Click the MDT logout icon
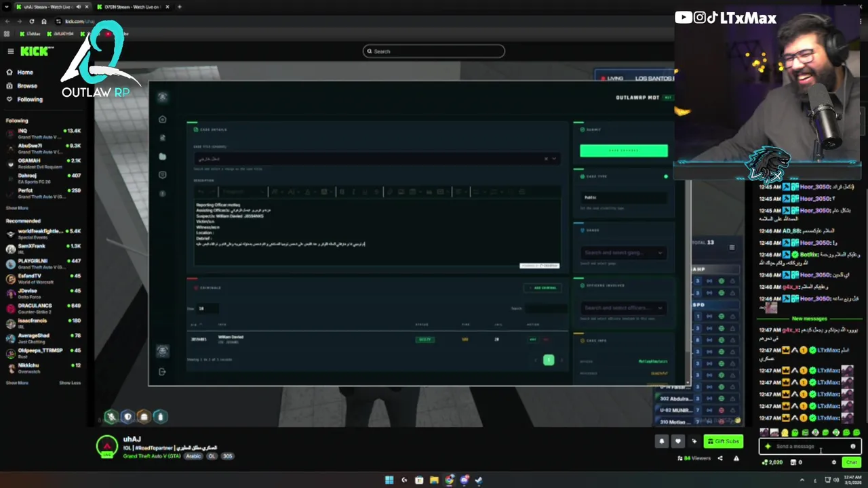 coord(162,371)
